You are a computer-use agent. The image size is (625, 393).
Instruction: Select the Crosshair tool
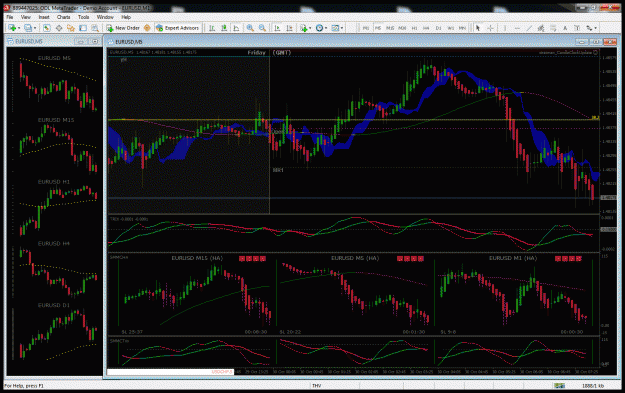pyautogui.click(x=490, y=28)
